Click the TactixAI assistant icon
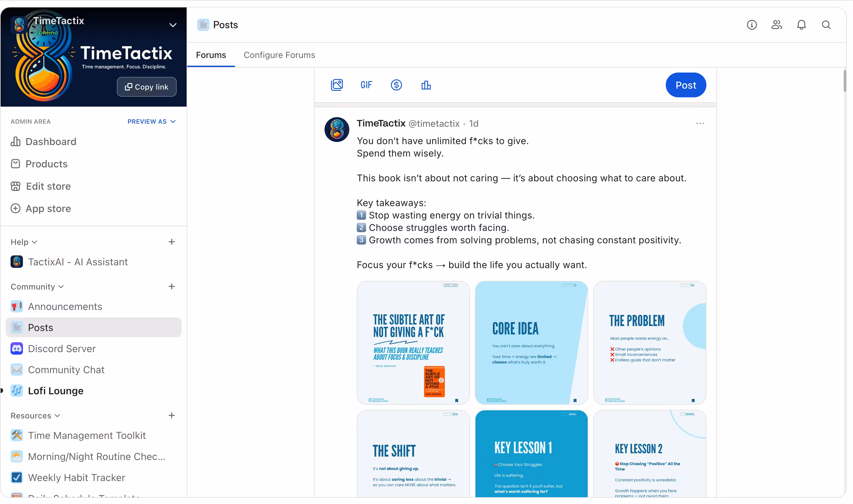Screen dimensions: 853x504 (17, 262)
